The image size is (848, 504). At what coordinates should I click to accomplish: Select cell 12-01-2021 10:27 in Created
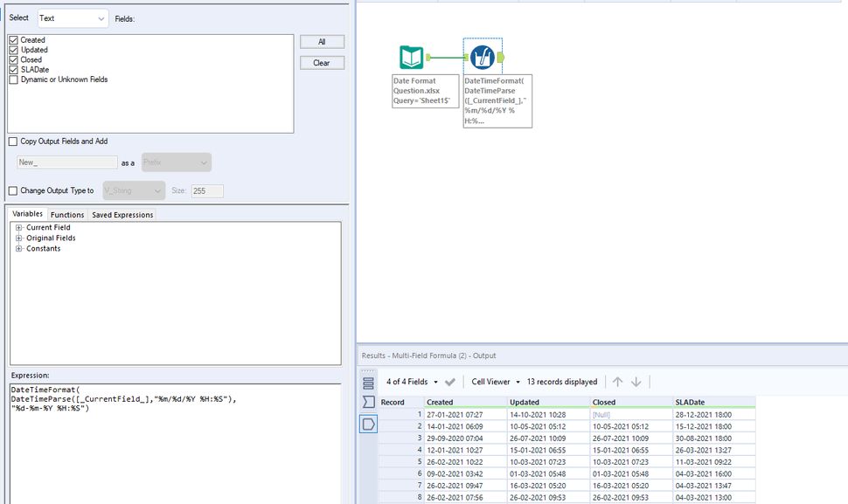coord(466,451)
